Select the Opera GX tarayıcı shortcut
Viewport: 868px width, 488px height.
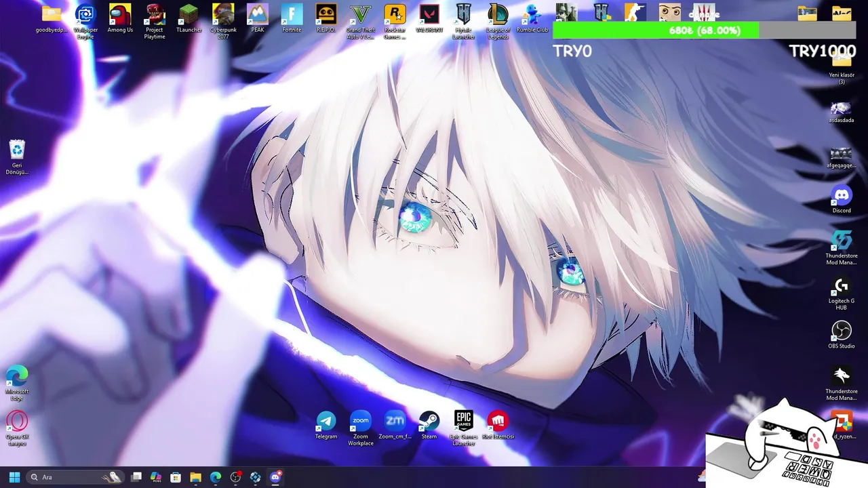(x=17, y=421)
